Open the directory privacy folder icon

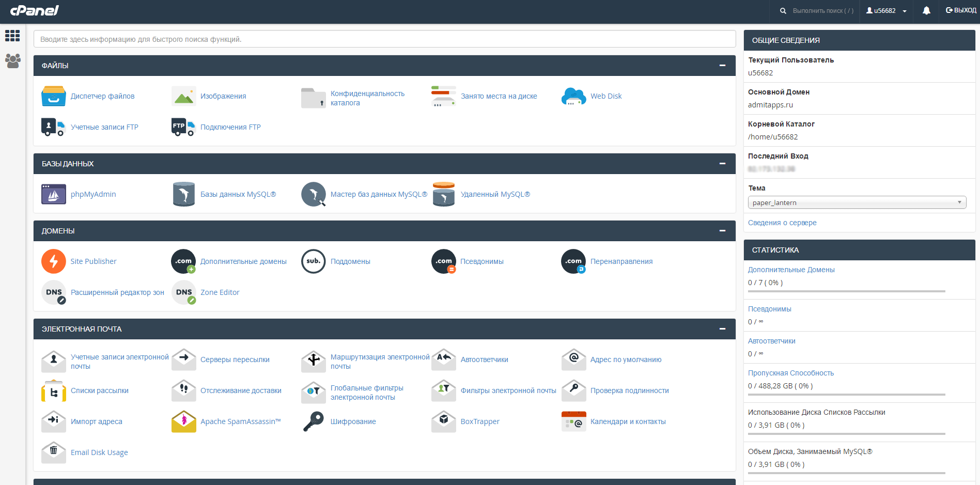pyautogui.click(x=314, y=98)
